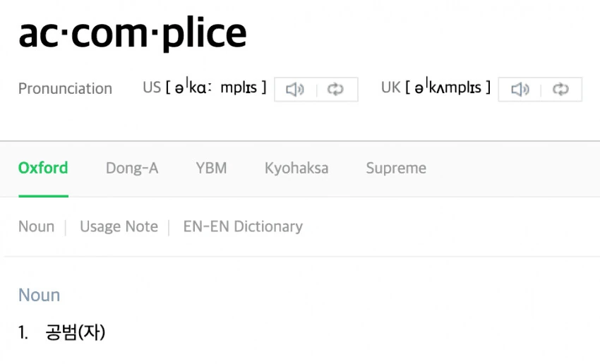Switch to the Dong-A tab
Image resolution: width=600 pixels, height=364 pixels.
(x=132, y=168)
